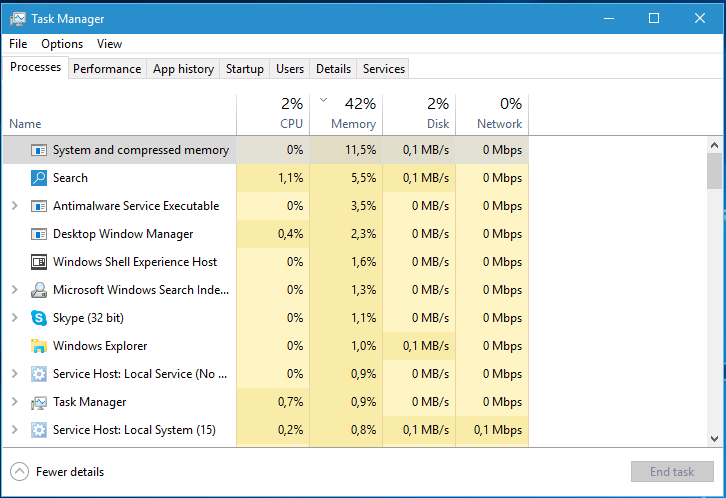Click the scrollbar down arrow

(x=714, y=438)
